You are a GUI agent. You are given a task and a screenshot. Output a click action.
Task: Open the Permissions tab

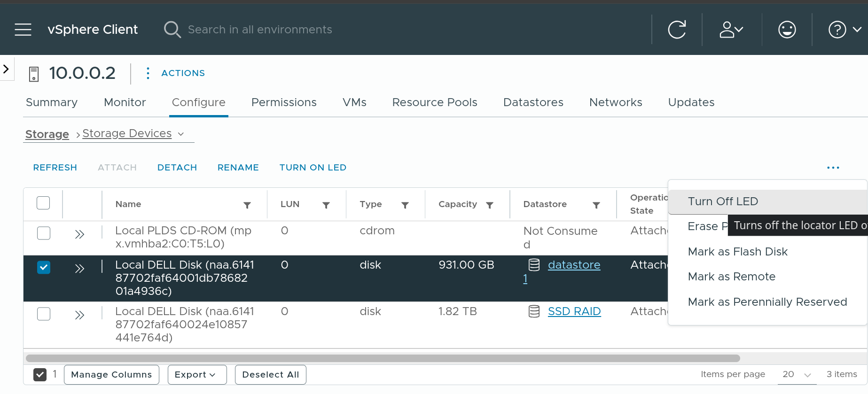pos(284,102)
